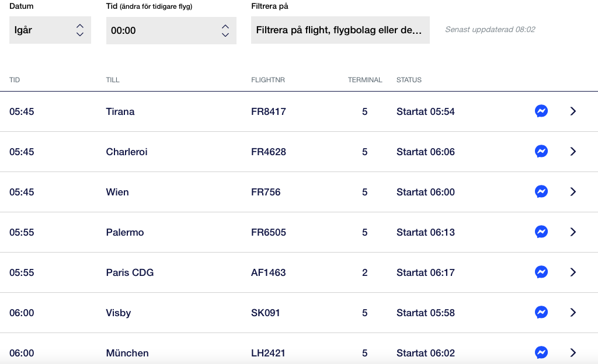The height and width of the screenshot is (364, 598).
Task: Expand Charleroi FR4628 flight details chevron
Action: [573, 152]
